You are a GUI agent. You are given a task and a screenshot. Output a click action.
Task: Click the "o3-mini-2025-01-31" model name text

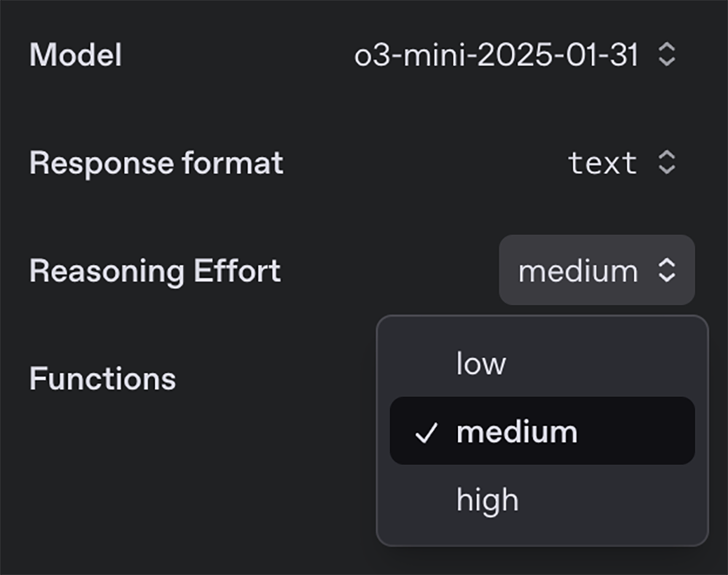coord(496,55)
